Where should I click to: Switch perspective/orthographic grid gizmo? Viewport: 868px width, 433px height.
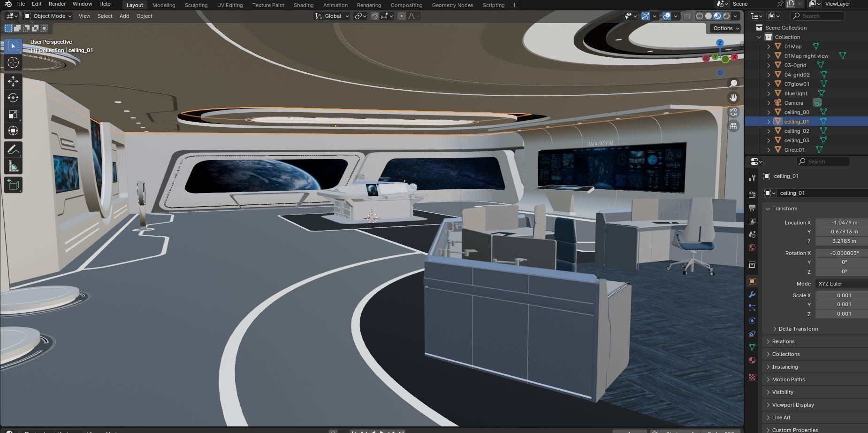(x=733, y=126)
